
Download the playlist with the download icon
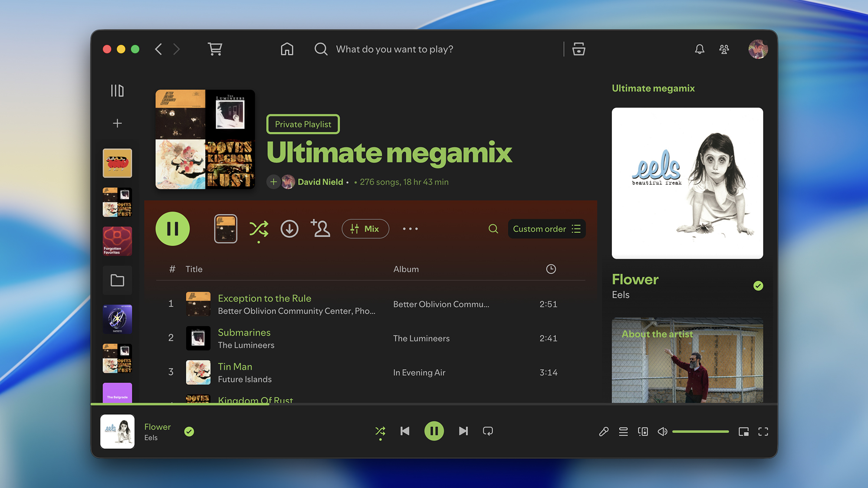point(289,229)
